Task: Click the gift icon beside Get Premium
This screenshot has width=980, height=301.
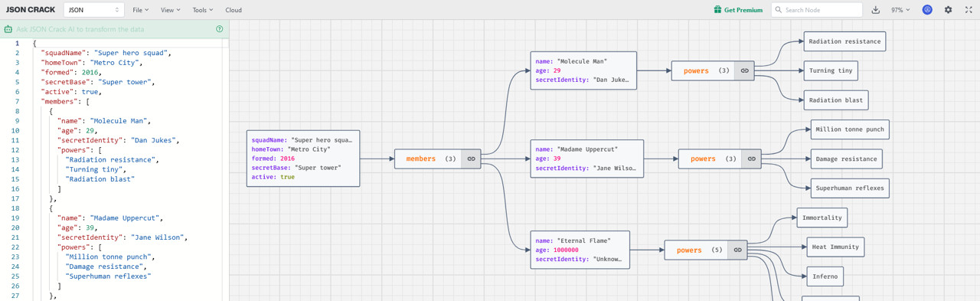Action: [717, 10]
